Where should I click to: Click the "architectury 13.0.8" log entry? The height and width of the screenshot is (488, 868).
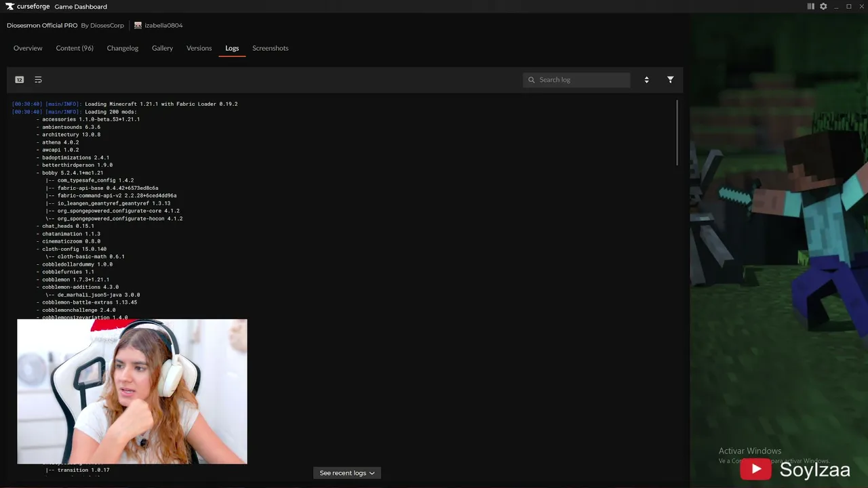[x=71, y=135]
